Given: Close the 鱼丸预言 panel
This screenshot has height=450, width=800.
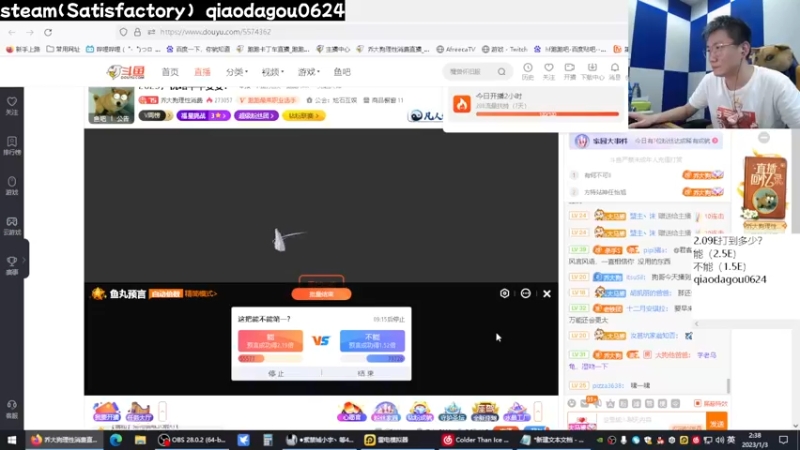Looking at the screenshot, I should pos(547,293).
